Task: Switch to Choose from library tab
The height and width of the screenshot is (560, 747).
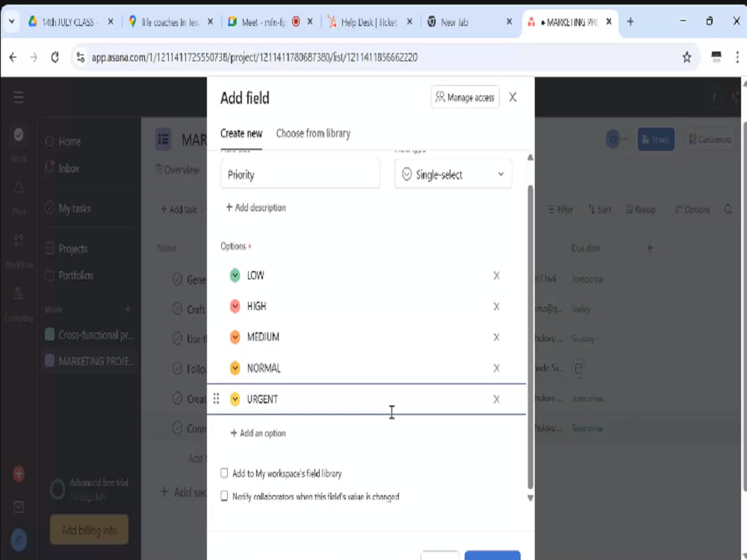Action: point(313,134)
